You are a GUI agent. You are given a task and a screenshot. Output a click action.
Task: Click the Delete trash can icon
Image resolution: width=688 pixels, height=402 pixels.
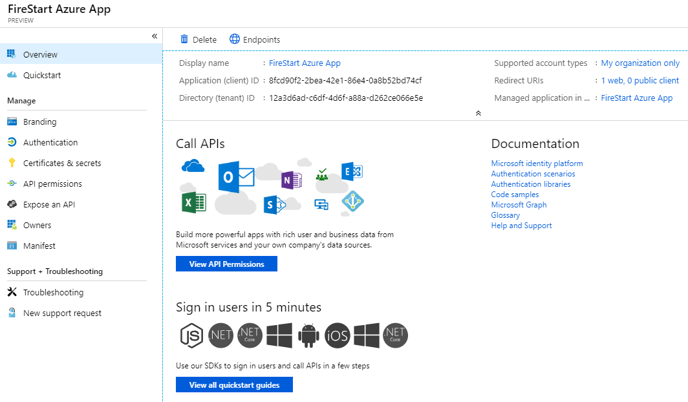pos(184,39)
